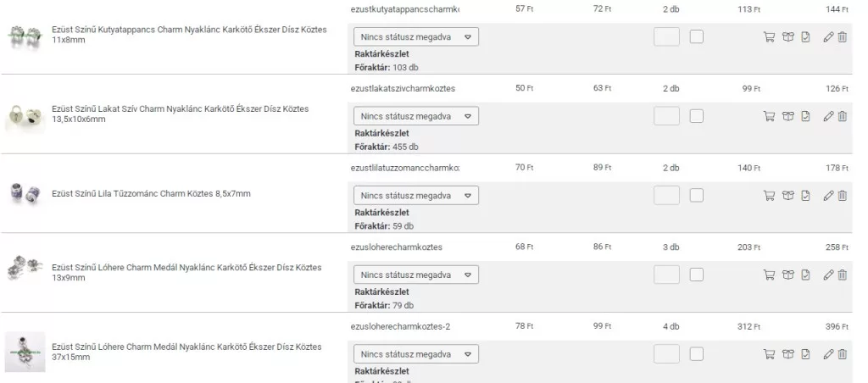The image size is (868, 383).
Task: Click the cart icon for Lóhere Charm 13x9mm
Action: [x=769, y=275]
